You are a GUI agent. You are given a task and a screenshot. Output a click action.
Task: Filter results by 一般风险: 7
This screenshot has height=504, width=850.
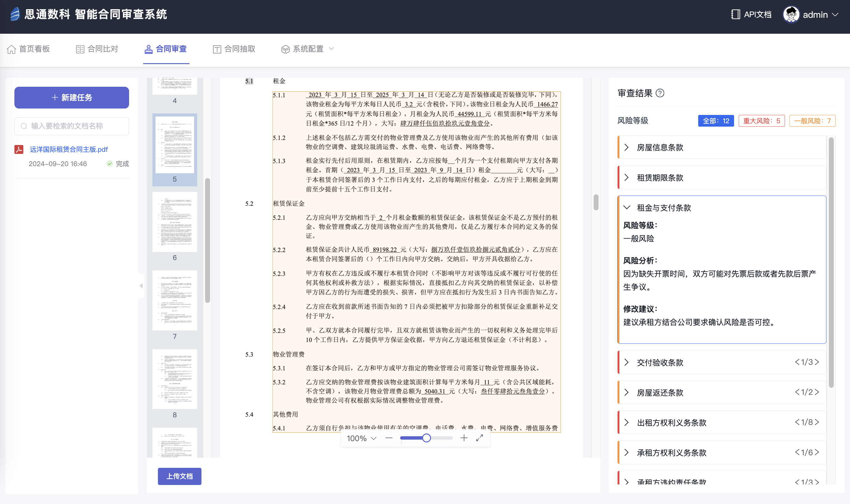[812, 121]
